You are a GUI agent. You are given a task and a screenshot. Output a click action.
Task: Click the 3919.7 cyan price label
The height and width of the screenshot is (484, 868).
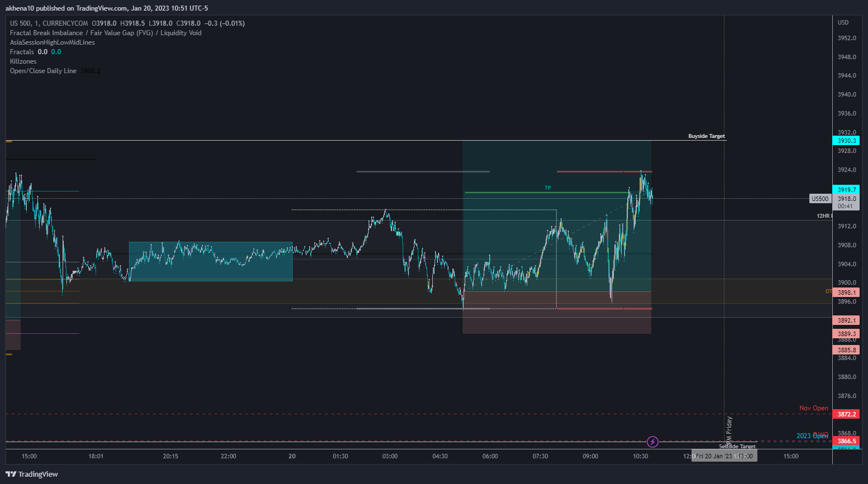pos(846,190)
